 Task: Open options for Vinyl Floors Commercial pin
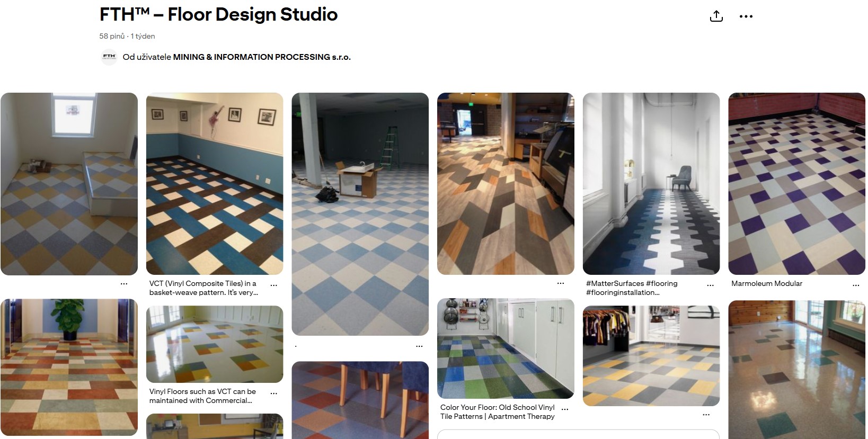274,393
